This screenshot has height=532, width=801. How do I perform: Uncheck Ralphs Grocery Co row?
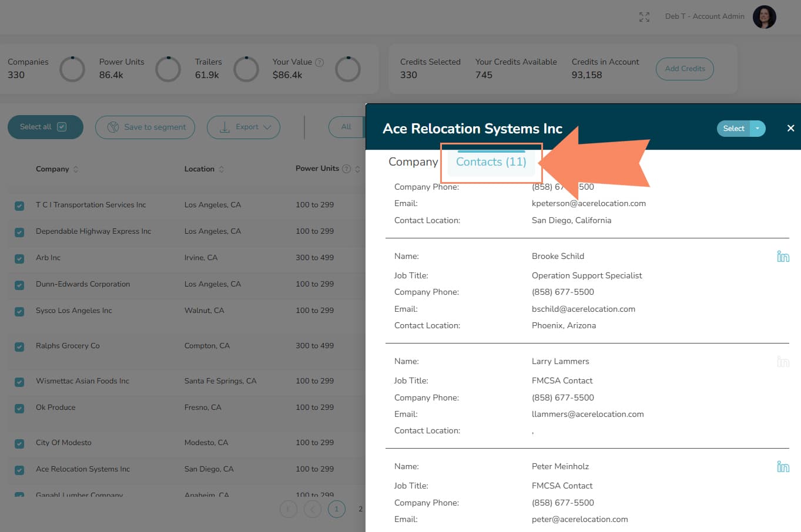coord(19,346)
